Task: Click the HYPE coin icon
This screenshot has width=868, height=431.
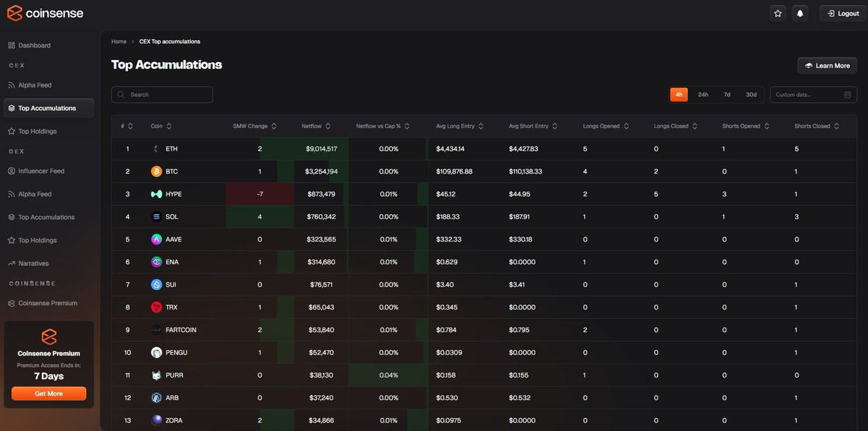Action: point(156,194)
